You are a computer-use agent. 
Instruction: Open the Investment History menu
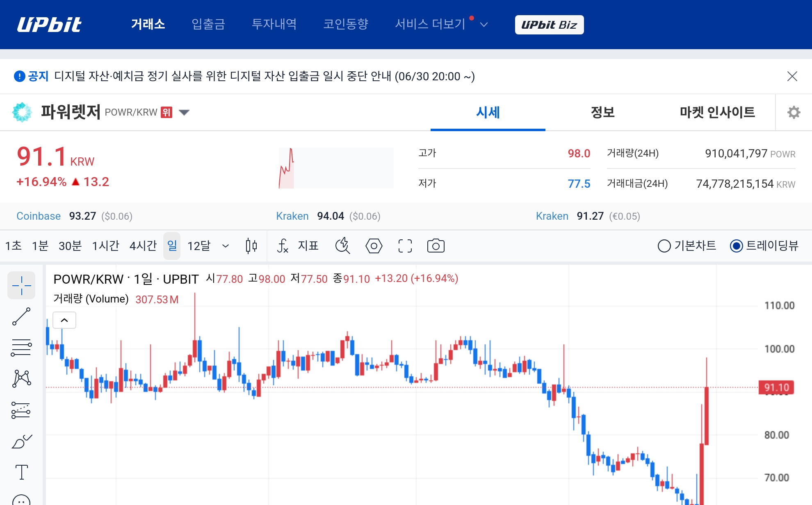click(274, 24)
